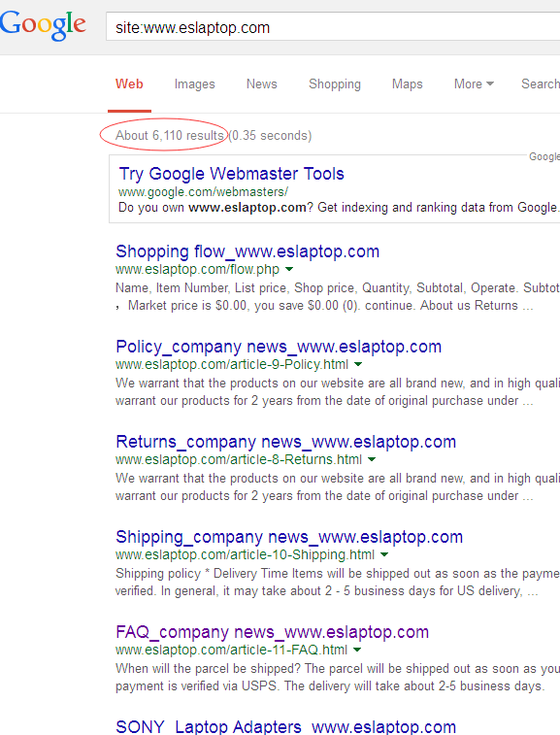Expand the arrow beside article-8-Returns.html
Viewport: 560px width, 735px height.
pyautogui.click(x=372, y=459)
